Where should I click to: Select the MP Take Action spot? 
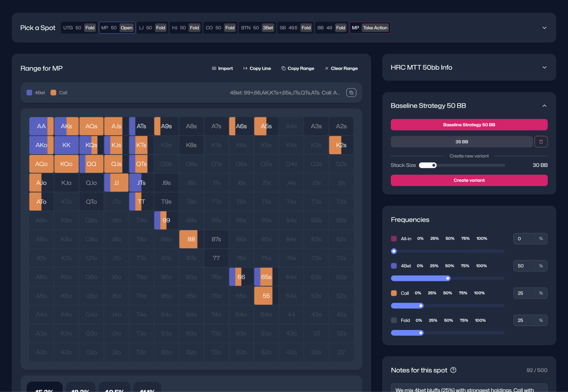click(370, 28)
